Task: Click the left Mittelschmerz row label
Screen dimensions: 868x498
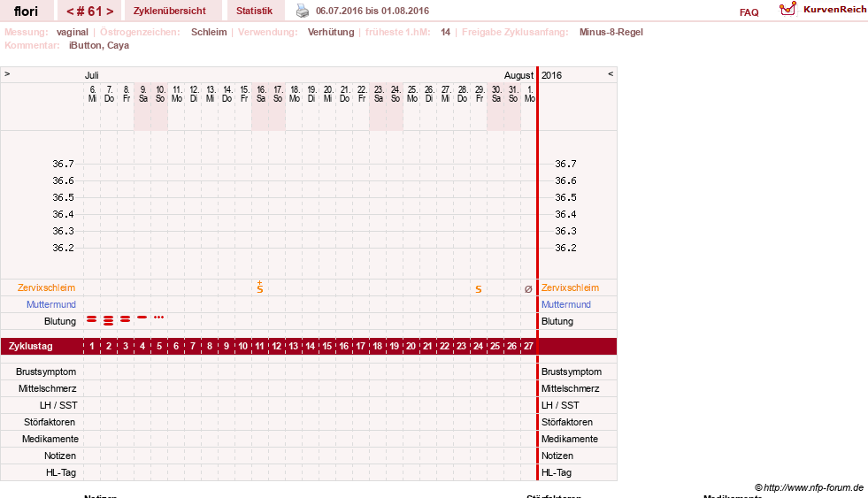Action: point(47,388)
